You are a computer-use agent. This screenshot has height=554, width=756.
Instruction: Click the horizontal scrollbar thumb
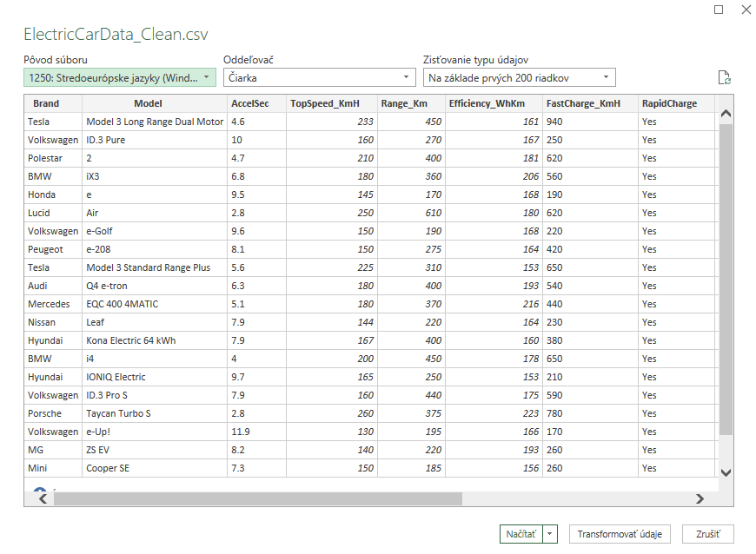point(258,498)
